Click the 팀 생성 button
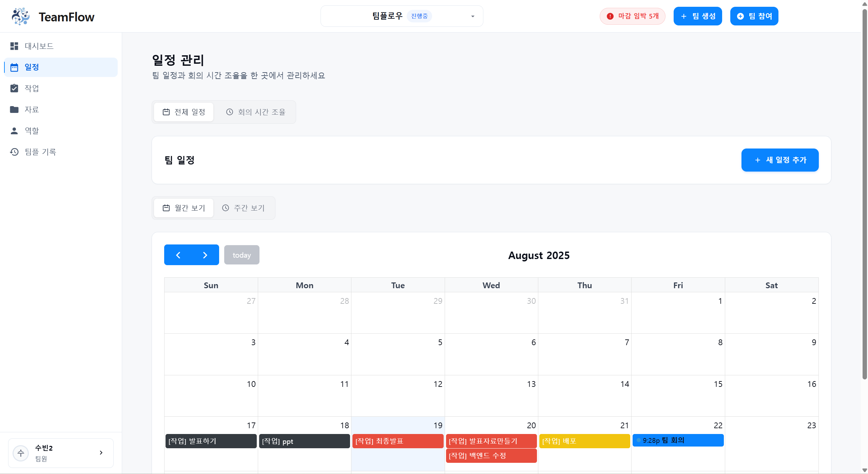 pos(697,16)
